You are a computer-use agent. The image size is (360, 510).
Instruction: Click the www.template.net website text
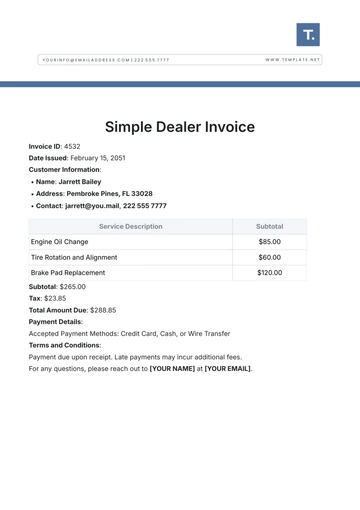click(x=293, y=60)
